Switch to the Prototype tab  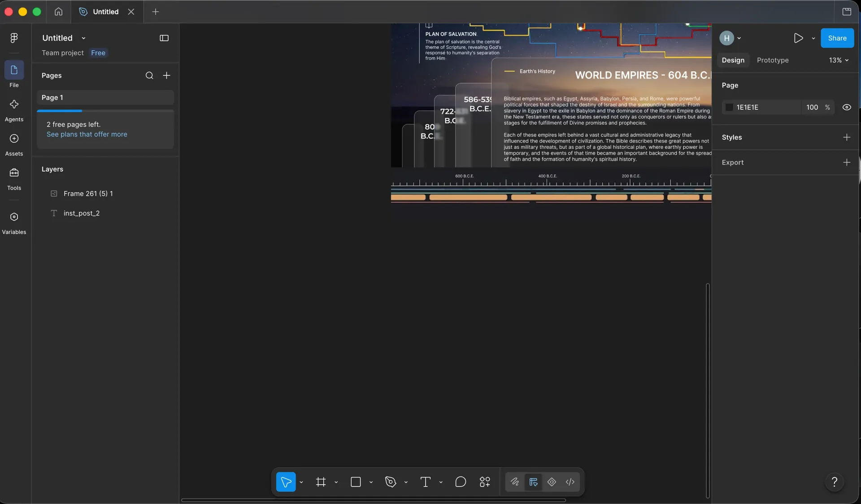point(773,60)
